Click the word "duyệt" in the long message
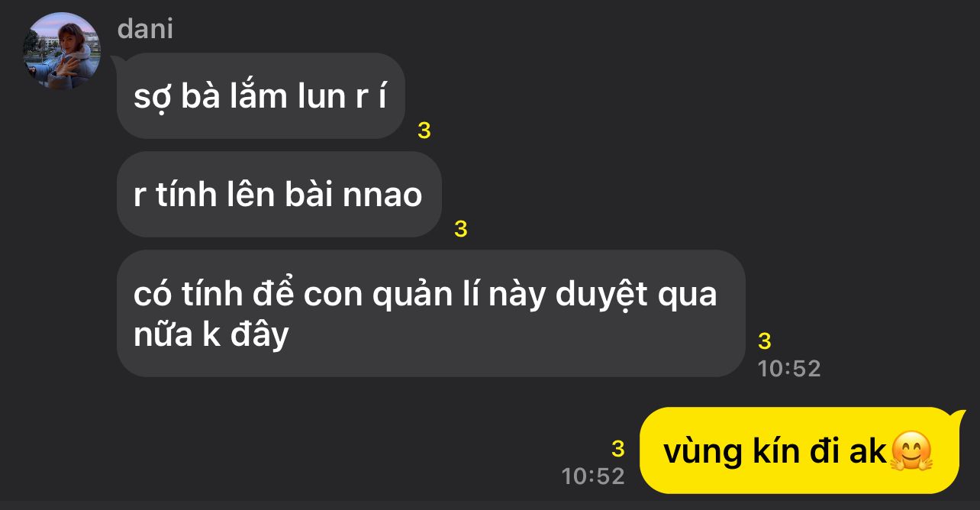This screenshot has width=980, height=510. 600,295
